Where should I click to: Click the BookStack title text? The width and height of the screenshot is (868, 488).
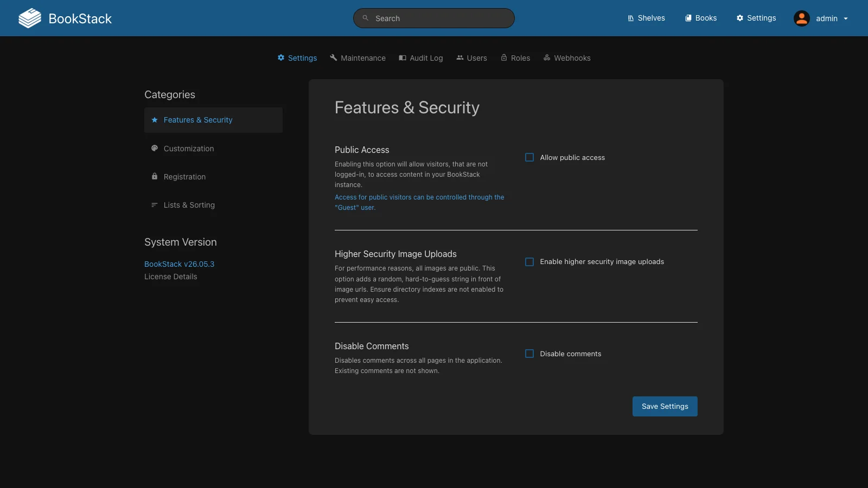(80, 18)
